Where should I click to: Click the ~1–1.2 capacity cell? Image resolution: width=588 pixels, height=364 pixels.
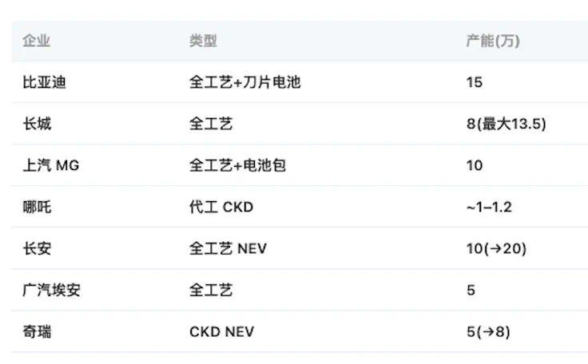pyautogui.click(x=489, y=207)
